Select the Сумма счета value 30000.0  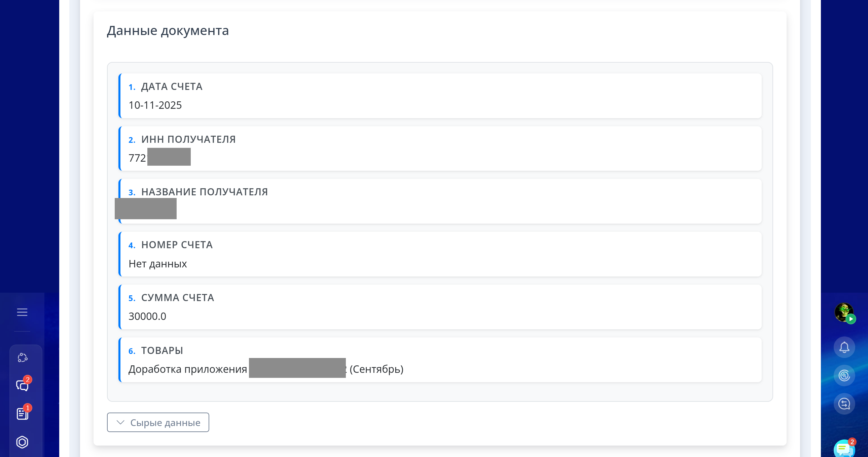pyautogui.click(x=147, y=316)
